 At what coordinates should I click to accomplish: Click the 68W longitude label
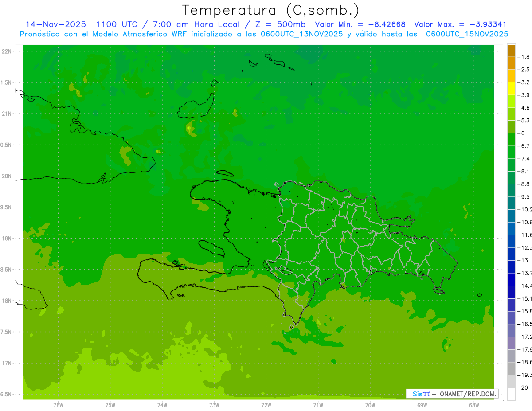[x=474, y=405]
